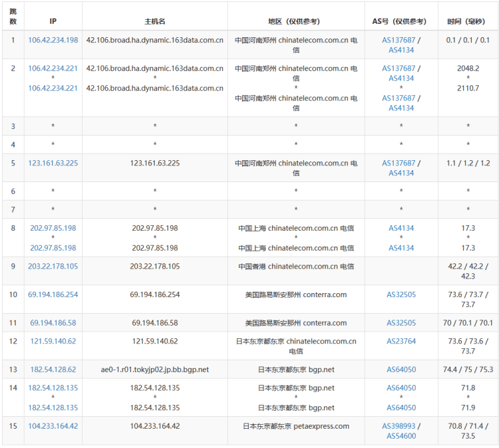499x448 pixels.
Task: Open the AS54600 link
Action: pos(401,436)
